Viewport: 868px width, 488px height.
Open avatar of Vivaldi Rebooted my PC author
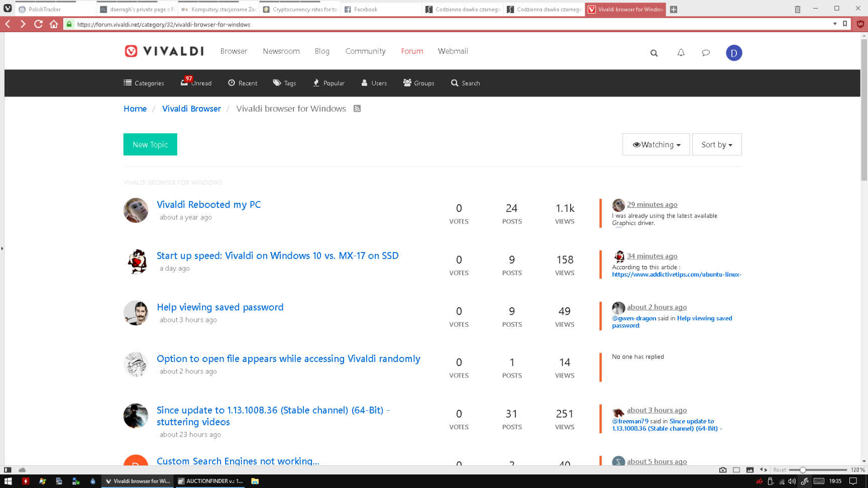click(x=136, y=210)
